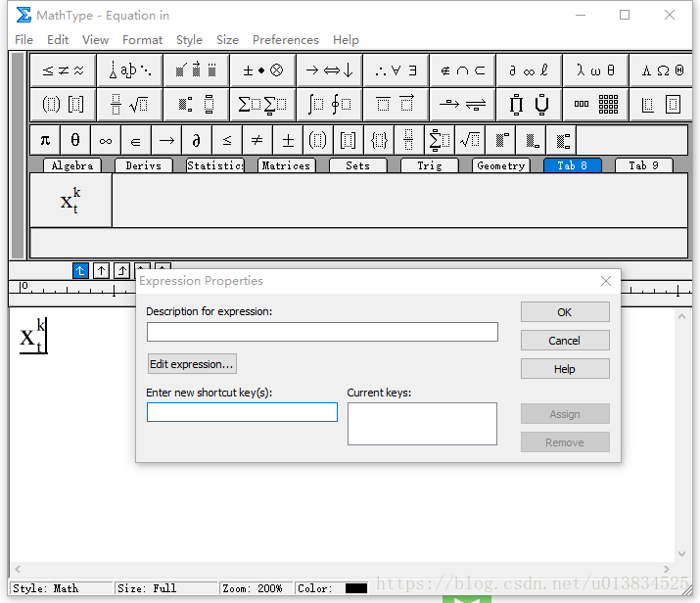Switch to the Derivs tab
The height and width of the screenshot is (603, 700).
point(143,165)
